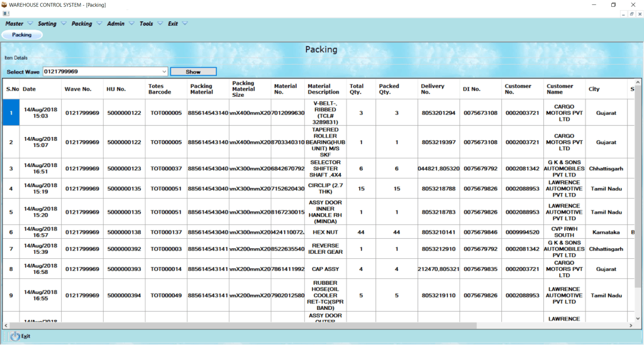Image resolution: width=644 pixels, height=345 pixels.
Task: Click the CIRCLIP (2.7 THK) description cell
Action: 325,189
